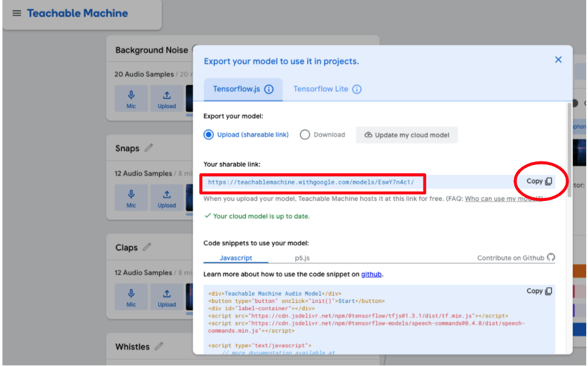Open Contribute on Github link
Viewport: 588px width, 366px height.
[516, 257]
